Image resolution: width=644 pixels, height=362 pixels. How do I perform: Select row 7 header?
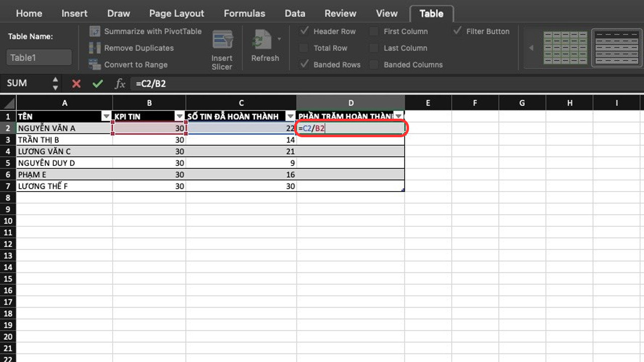tap(8, 186)
